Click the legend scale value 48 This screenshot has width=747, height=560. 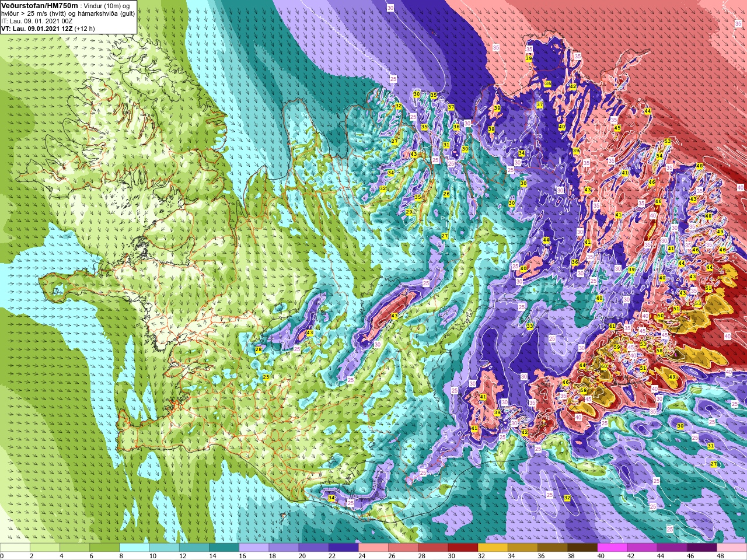click(720, 556)
